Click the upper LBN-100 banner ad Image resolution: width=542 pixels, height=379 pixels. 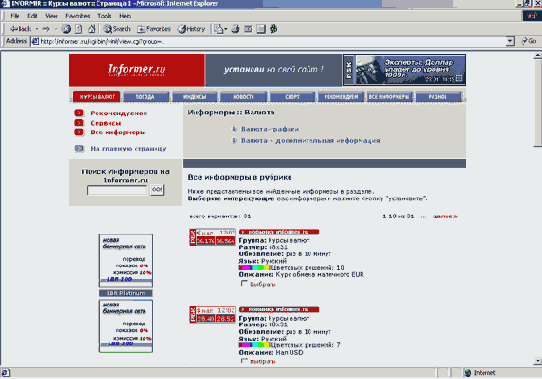(126, 261)
